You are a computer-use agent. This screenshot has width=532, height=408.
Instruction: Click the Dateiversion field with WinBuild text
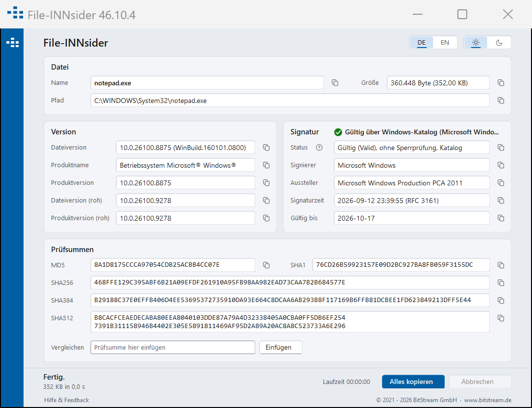click(186, 148)
